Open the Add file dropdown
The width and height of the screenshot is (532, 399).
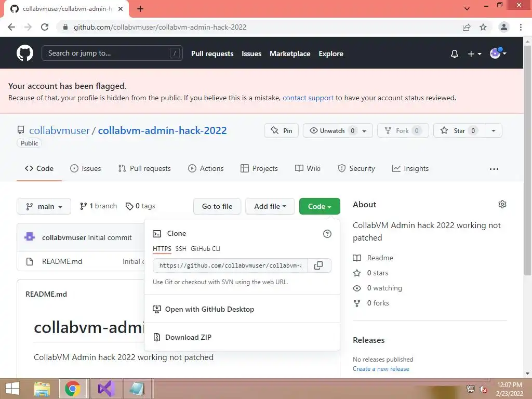coord(270,206)
